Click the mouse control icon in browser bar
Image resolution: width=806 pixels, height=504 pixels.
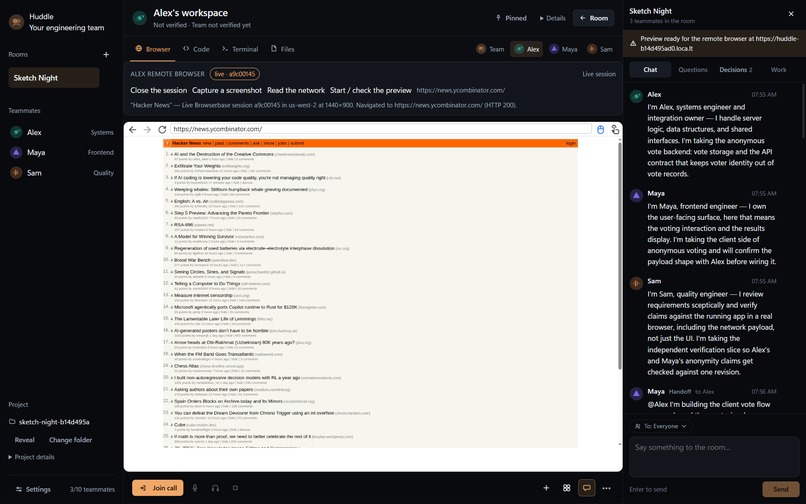coord(600,130)
